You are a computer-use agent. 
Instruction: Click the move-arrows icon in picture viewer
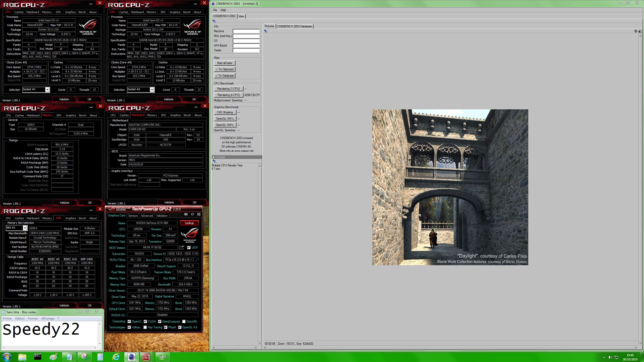(x=636, y=31)
